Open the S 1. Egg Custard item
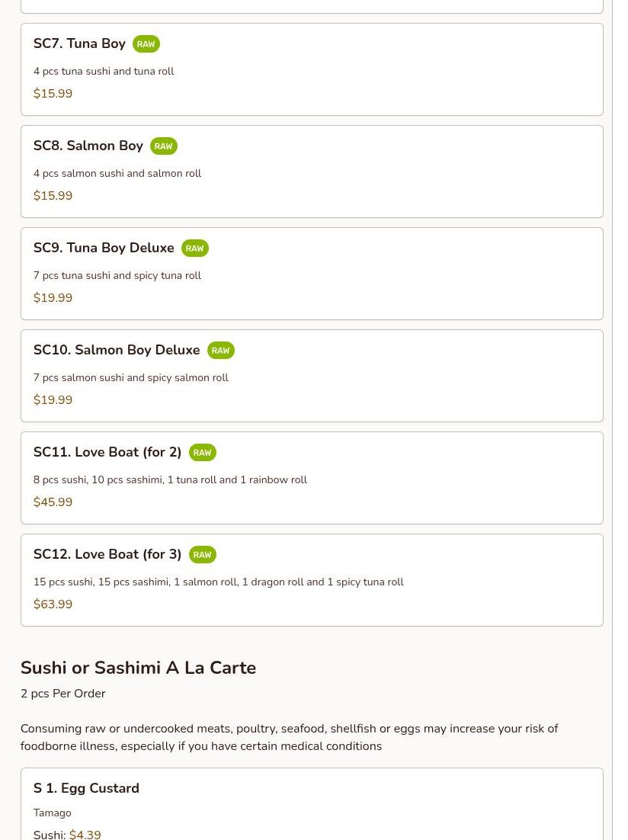628x840 pixels. pos(312,804)
